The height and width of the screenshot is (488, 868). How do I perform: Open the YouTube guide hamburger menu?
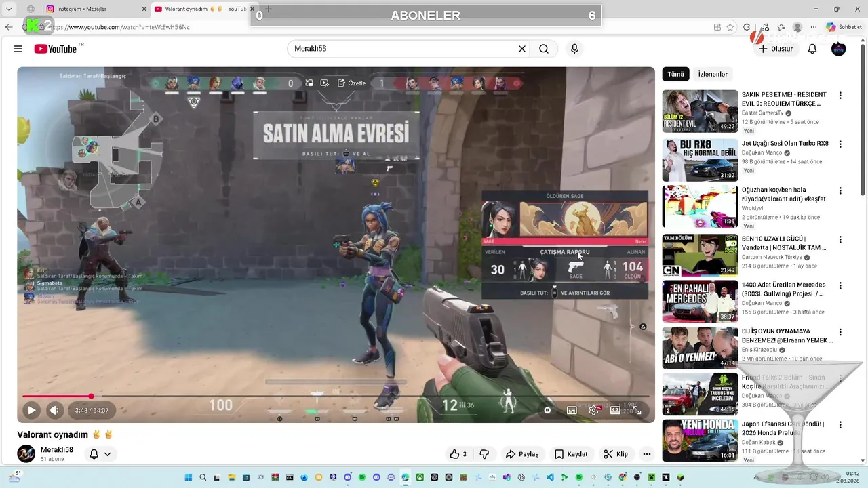[x=18, y=49]
